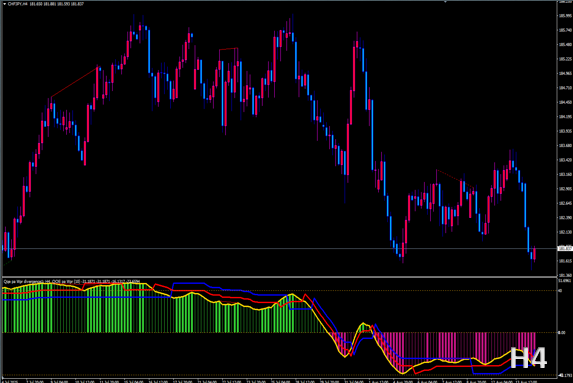Viewport: 573px width, 383px height.
Task: Click the 182.130 price level on the axis
Action: pyautogui.click(x=565, y=232)
